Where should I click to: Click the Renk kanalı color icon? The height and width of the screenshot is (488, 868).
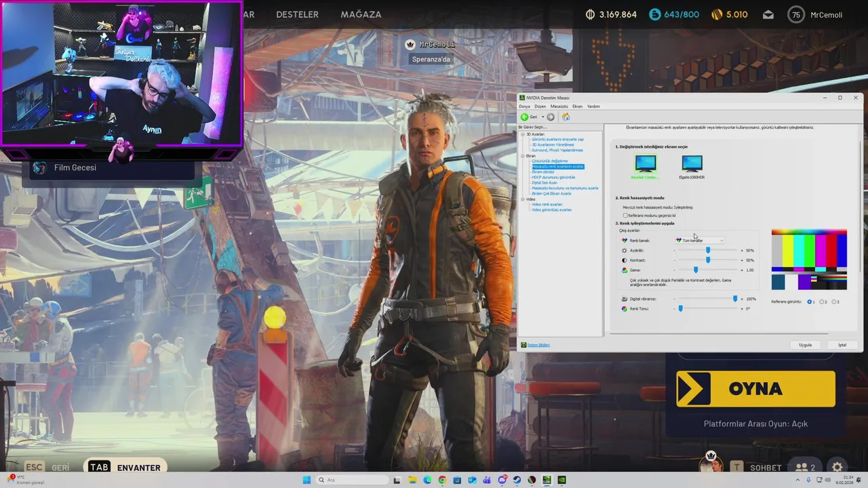624,241
